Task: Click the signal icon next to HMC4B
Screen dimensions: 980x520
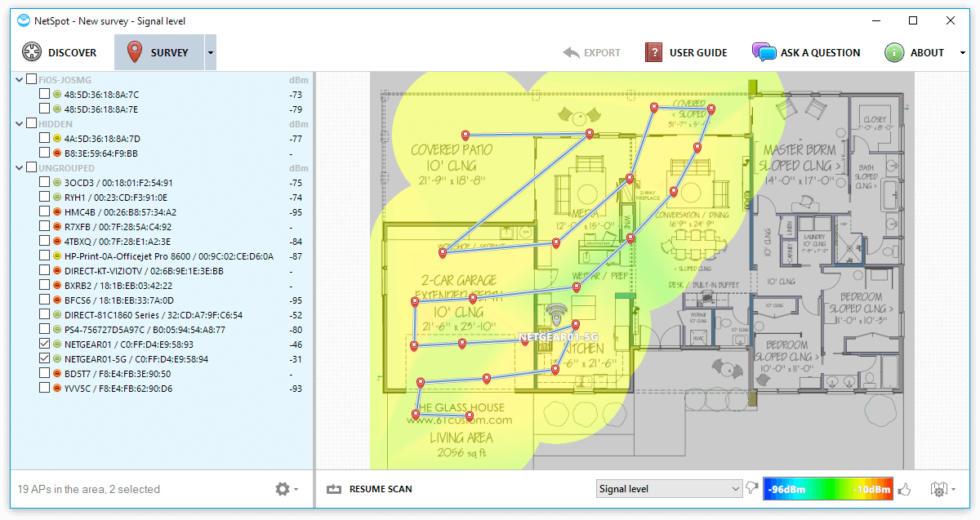Action: (57, 212)
